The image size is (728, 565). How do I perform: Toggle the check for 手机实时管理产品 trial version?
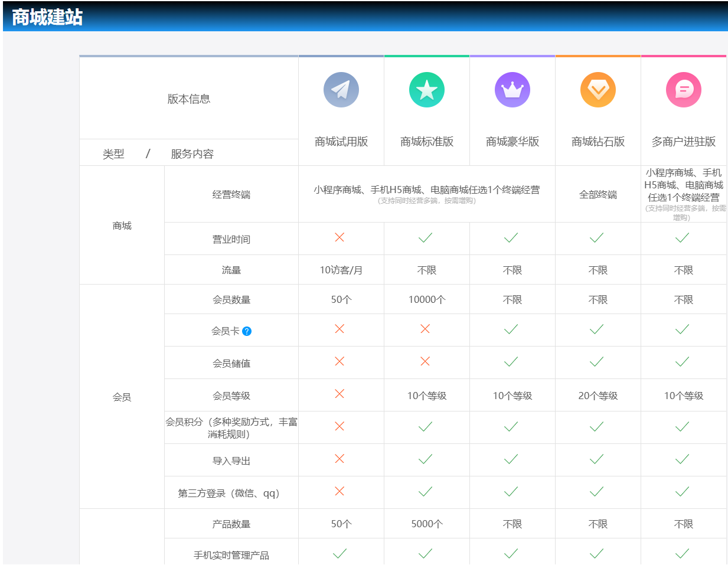tap(341, 553)
